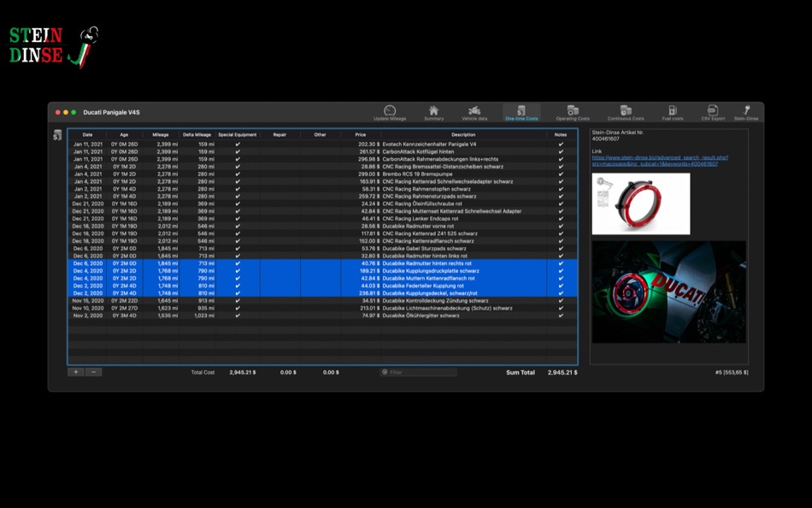The height and width of the screenshot is (508, 812).
Task: Open the clutch cover product thumbnail
Action: pyautogui.click(x=641, y=204)
